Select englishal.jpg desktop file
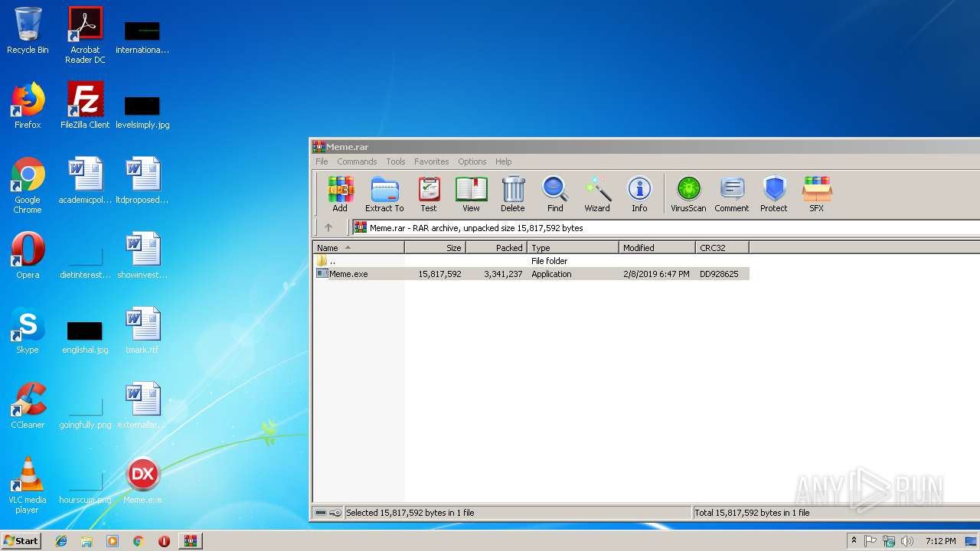980x551 pixels. tap(85, 337)
